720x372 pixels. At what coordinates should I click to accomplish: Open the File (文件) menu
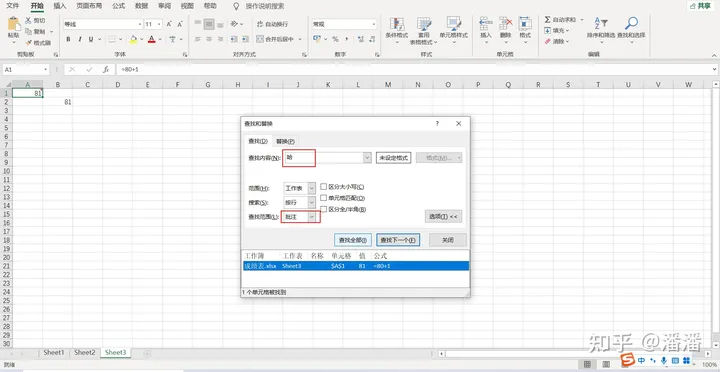[x=13, y=6]
